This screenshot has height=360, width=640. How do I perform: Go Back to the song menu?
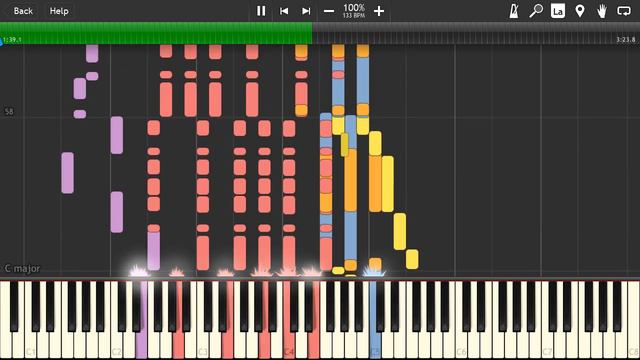pyautogui.click(x=23, y=11)
